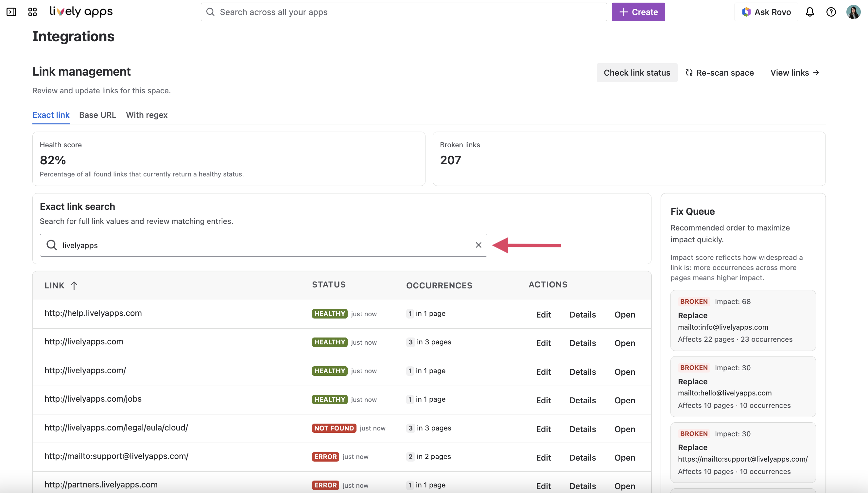Open the app switcher grid icon
The width and height of the screenshot is (868, 493).
[32, 11]
